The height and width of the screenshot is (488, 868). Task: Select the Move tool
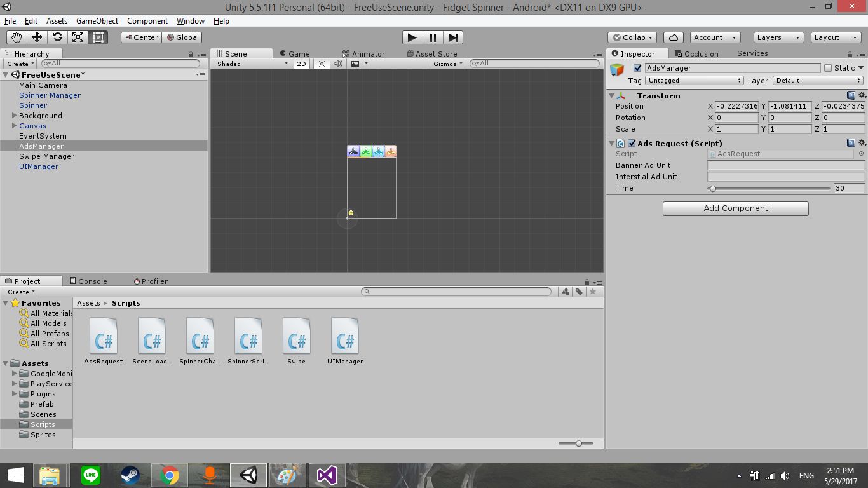[37, 37]
